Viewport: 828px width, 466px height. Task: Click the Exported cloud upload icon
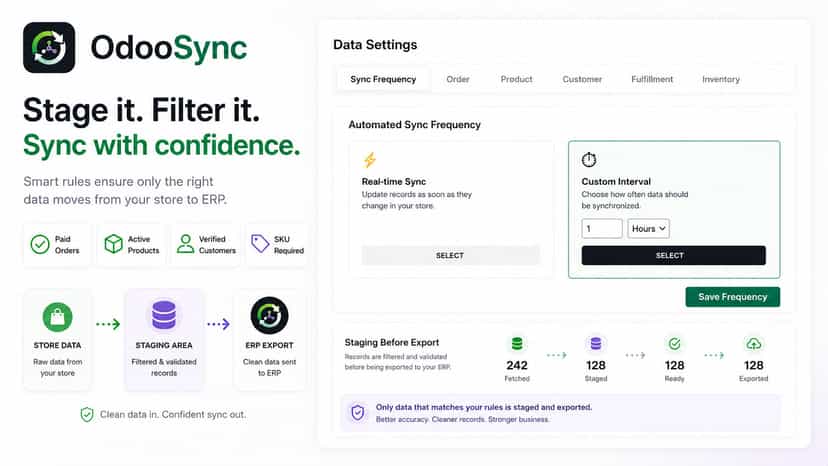(x=754, y=344)
